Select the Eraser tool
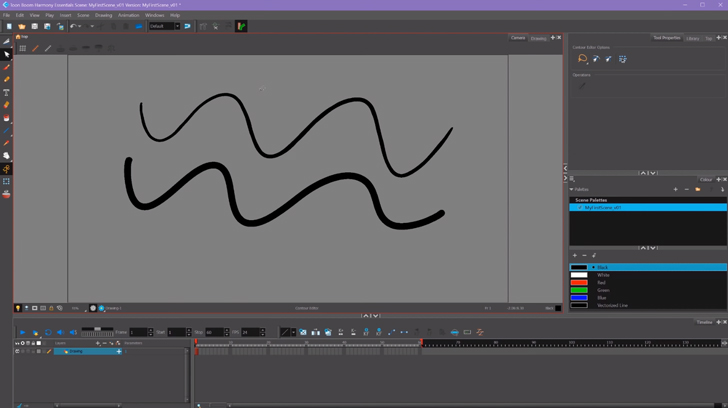The image size is (728, 408). 6,104
